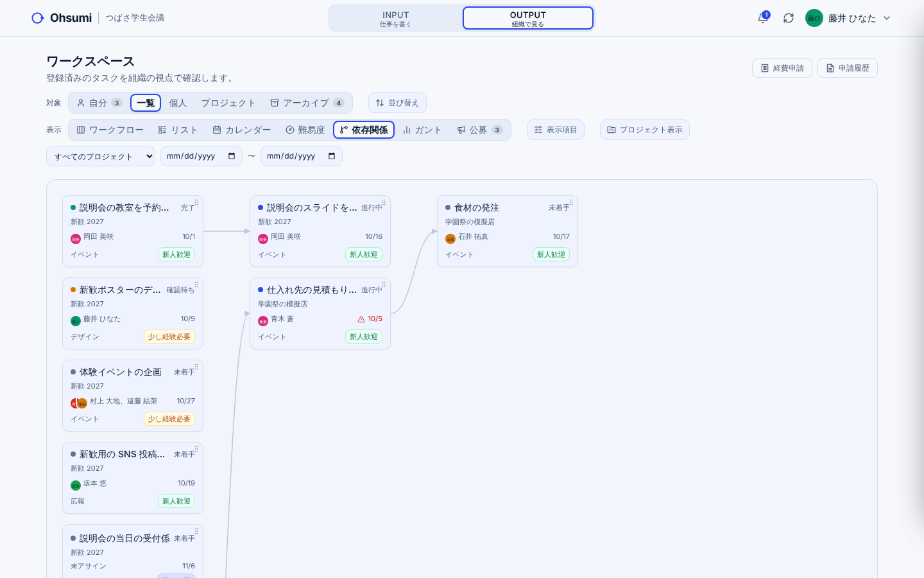Viewport: 924px width, 578px height.
Task: Click the 少し経験必要 tag on 新歓ポスター card
Action: tap(169, 337)
